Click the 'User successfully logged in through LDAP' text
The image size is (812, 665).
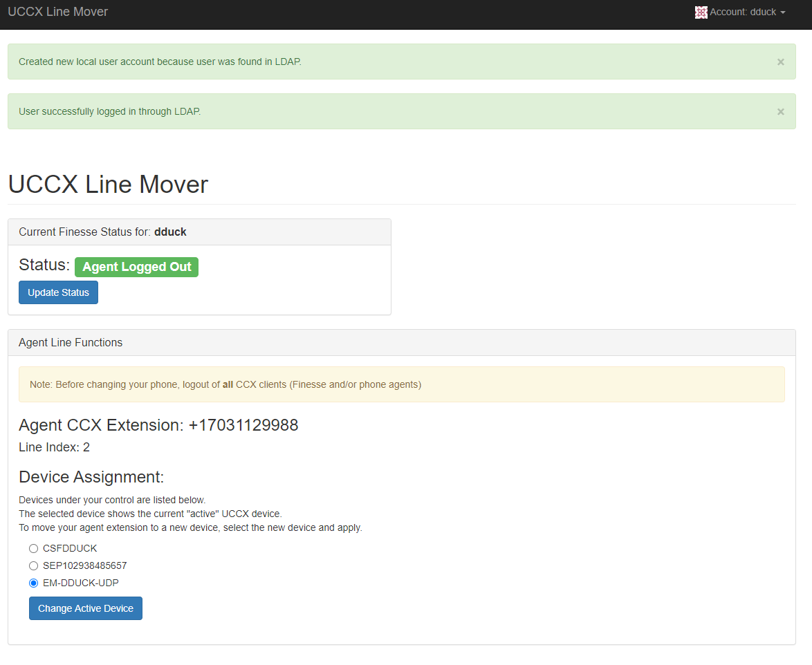110,111
